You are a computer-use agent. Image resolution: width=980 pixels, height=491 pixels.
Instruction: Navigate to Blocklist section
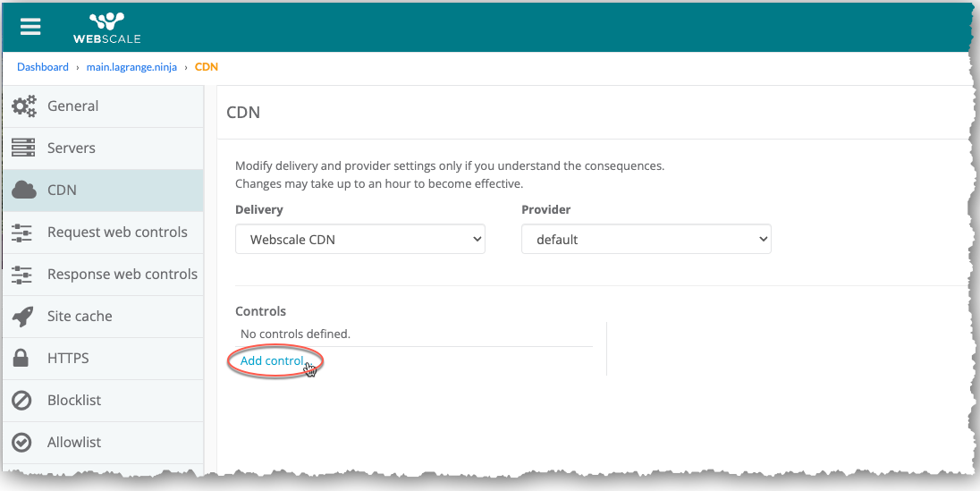(74, 401)
